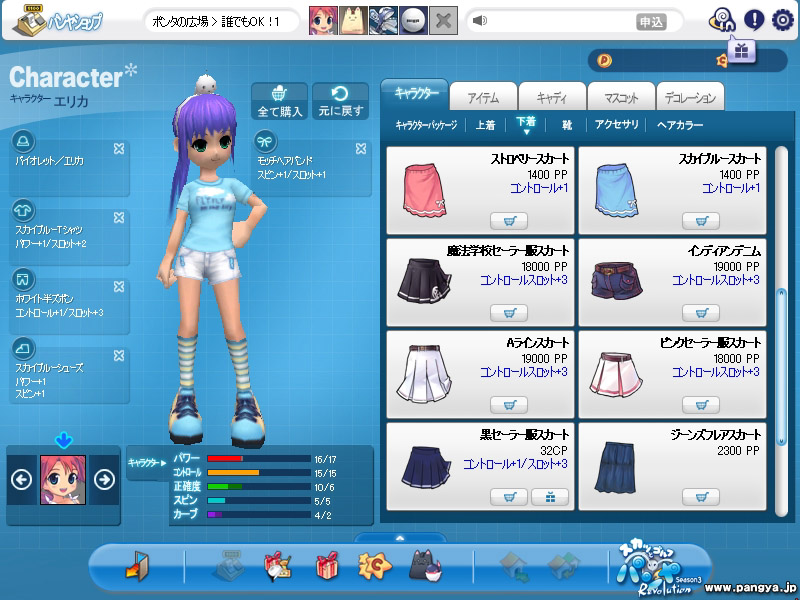Open the red gift box icon
Image resolution: width=800 pixels, height=600 pixels.
click(x=327, y=565)
